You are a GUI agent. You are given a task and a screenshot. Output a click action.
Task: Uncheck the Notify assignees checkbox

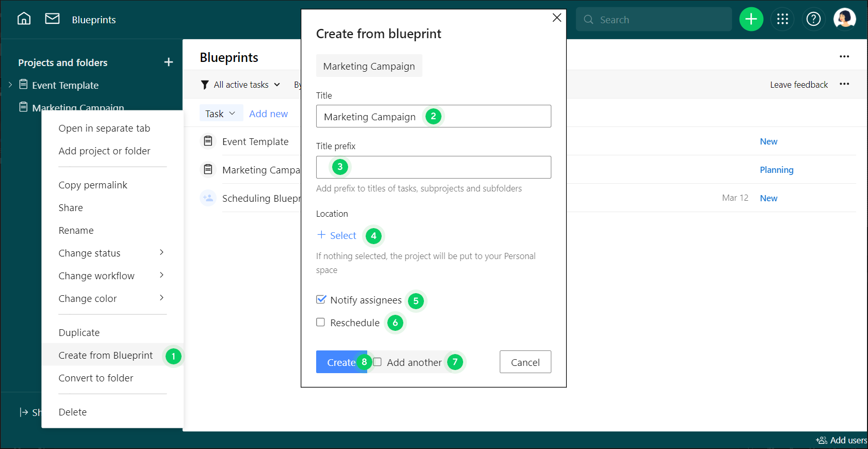pyautogui.click(x=321, y=300)
